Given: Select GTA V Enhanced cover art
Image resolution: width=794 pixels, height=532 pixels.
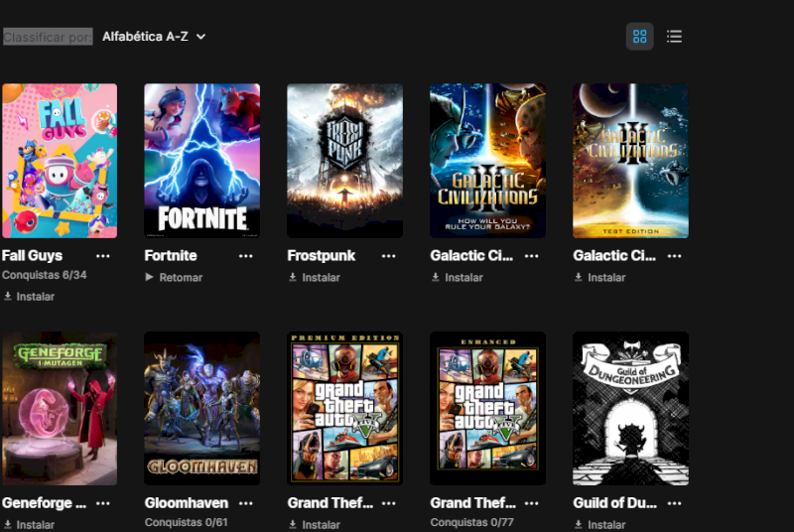Looking at the screenshot, I should click(487, 409).
